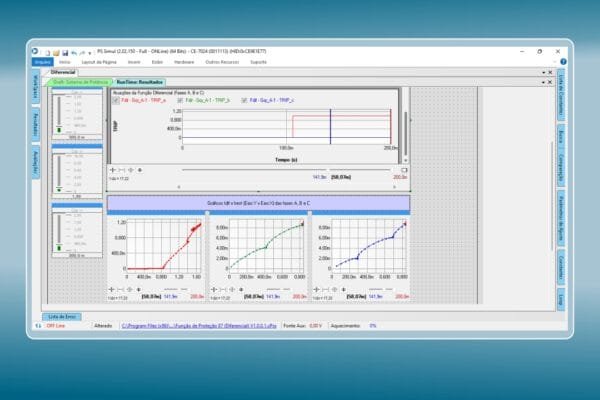Image resolution: width=600 pixels, height=400 pixels.
Task: Open the Hardware ribbon tab
Action: point(183,61)
